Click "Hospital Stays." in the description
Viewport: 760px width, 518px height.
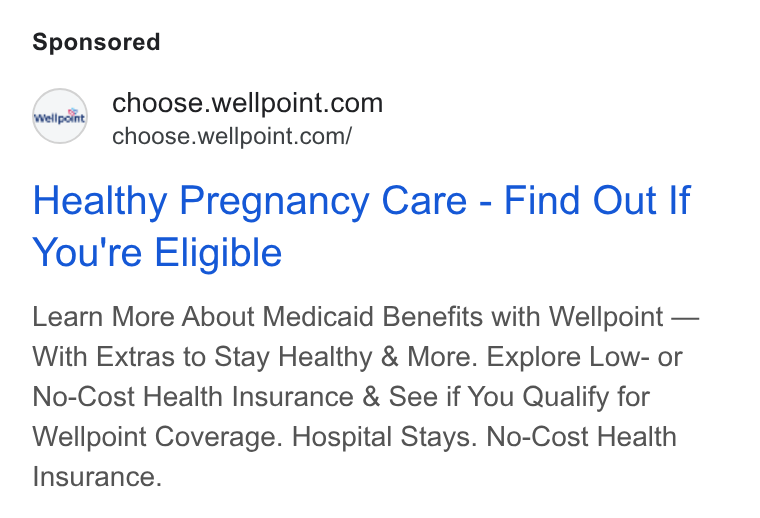point(384,437)
